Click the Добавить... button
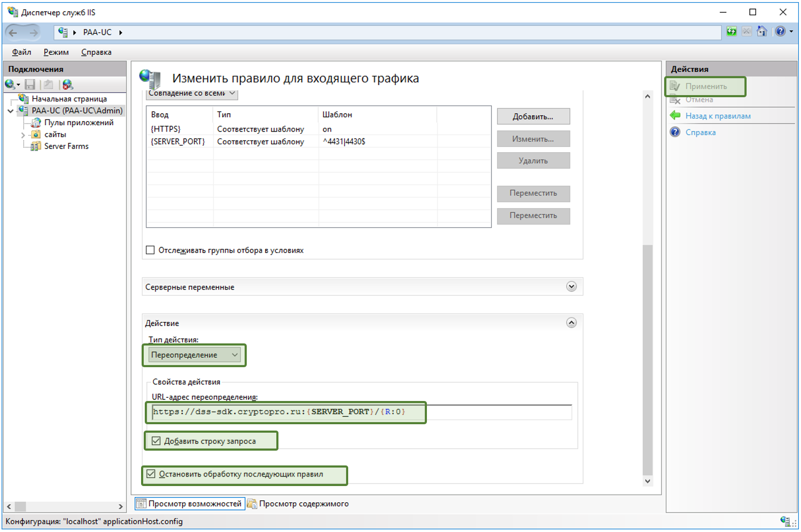The image size is (801, 532). pos(533,117)
